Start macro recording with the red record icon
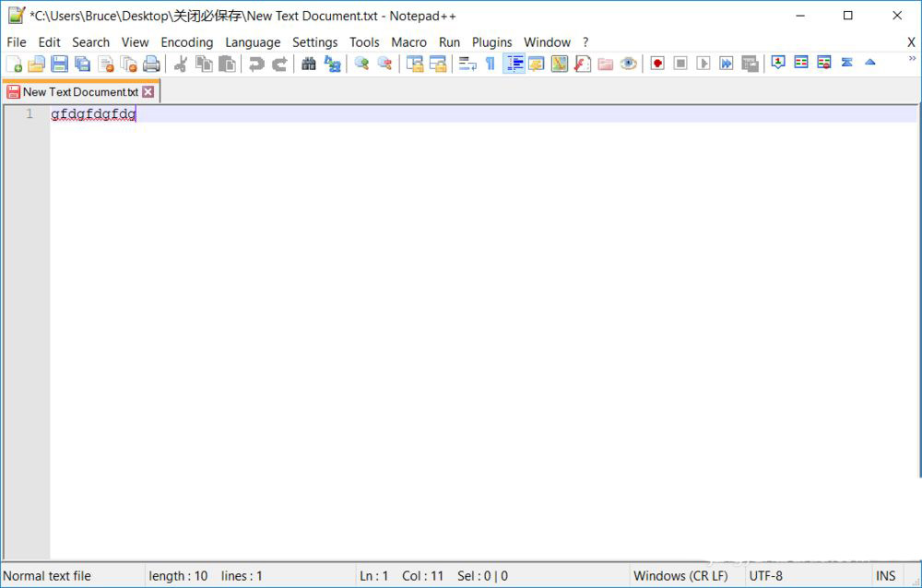The height and width of the screenshot is (588, 922). pos(657,64)
